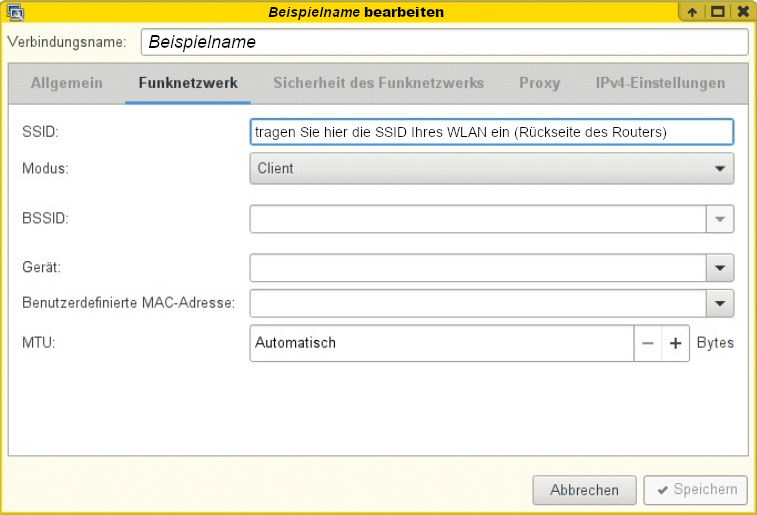The width and height of the screenshot is (757, 515).
Task: Expand the BSSID dropdown arrow
Action: tap(720, 219)
